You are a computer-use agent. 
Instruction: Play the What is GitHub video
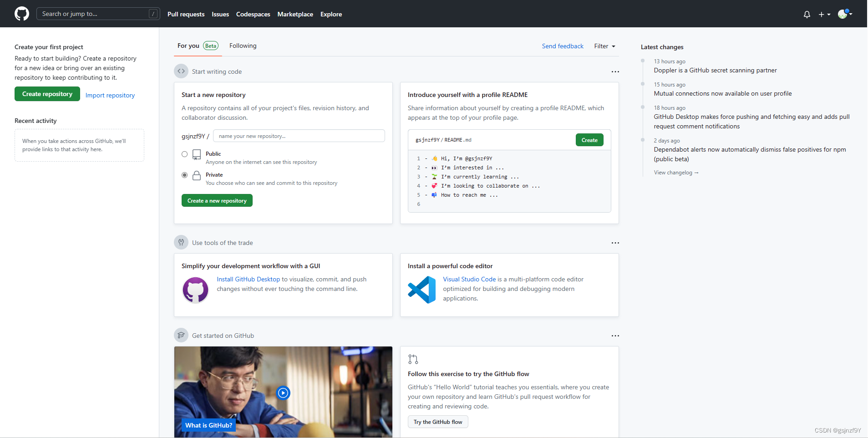[283, 392]
